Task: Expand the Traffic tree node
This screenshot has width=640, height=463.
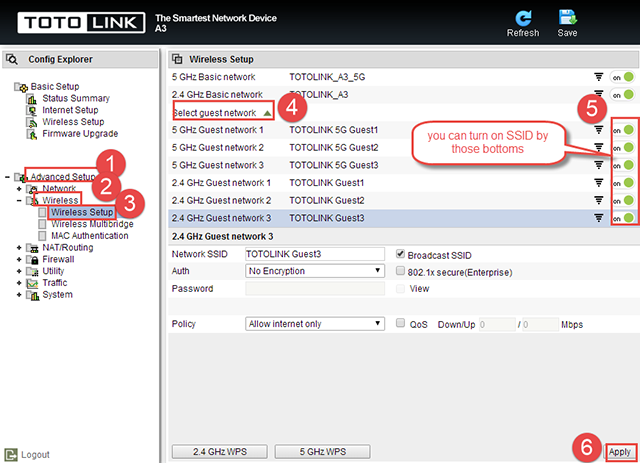Action: 19,283
